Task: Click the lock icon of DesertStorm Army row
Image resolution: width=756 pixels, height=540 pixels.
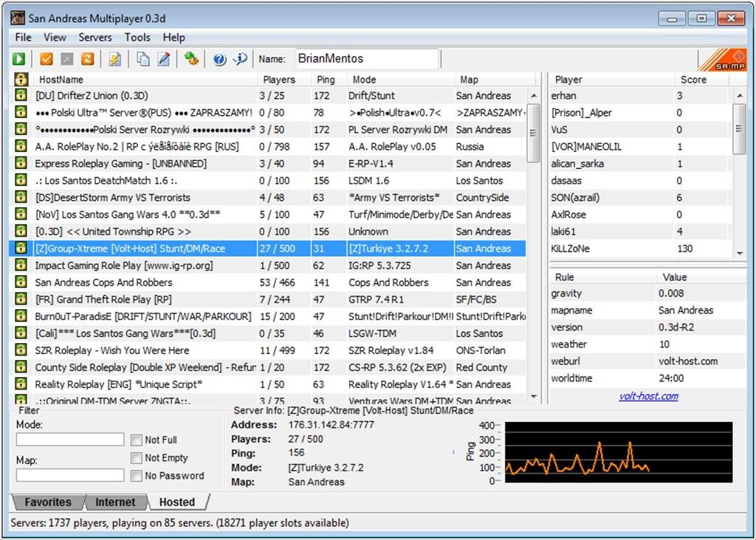Action: (x=21, y=196)
